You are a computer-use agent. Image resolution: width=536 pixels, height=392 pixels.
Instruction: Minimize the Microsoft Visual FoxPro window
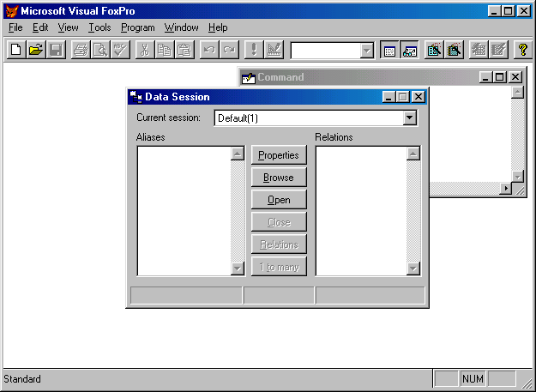(x=494, y=11)
